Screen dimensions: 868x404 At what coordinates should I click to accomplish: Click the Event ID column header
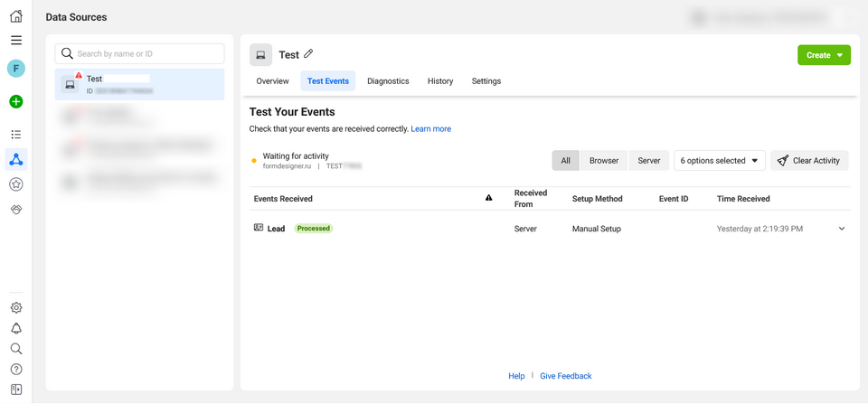tap(673, 198)
